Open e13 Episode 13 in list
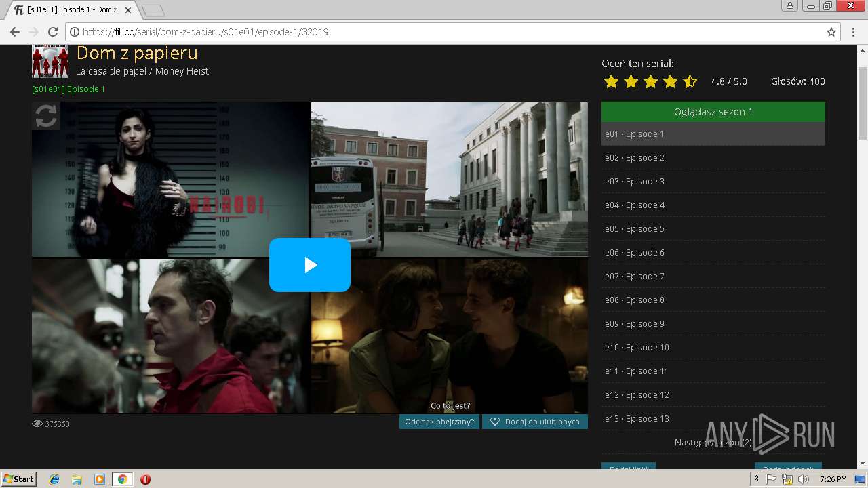Image resolution: width=868 pixels, height=488 pixels. 713,418
